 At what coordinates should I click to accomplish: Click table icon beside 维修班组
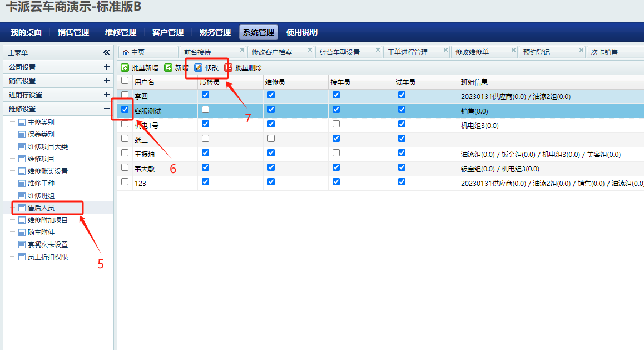[22, 196]
